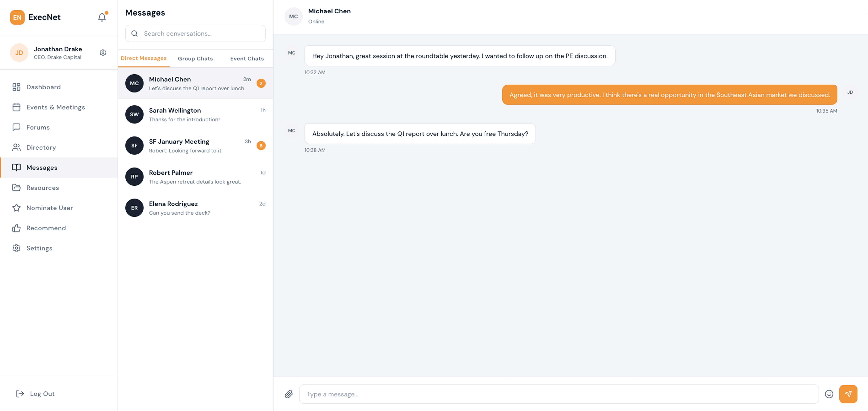Click the Type a message input
868x411 pixels.
tap(559, 394)
